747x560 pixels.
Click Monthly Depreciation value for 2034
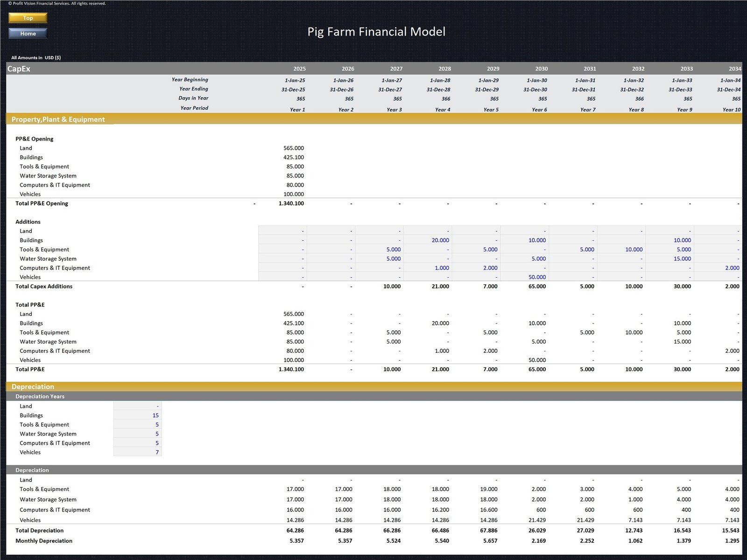click(732, 541)
